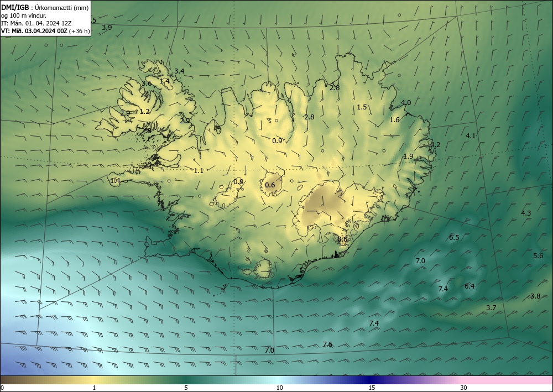The height and width of the screenshot is (392, 553).
Task: Click the 4.0 value on the northeast coast
Action: tap(406, 103)
